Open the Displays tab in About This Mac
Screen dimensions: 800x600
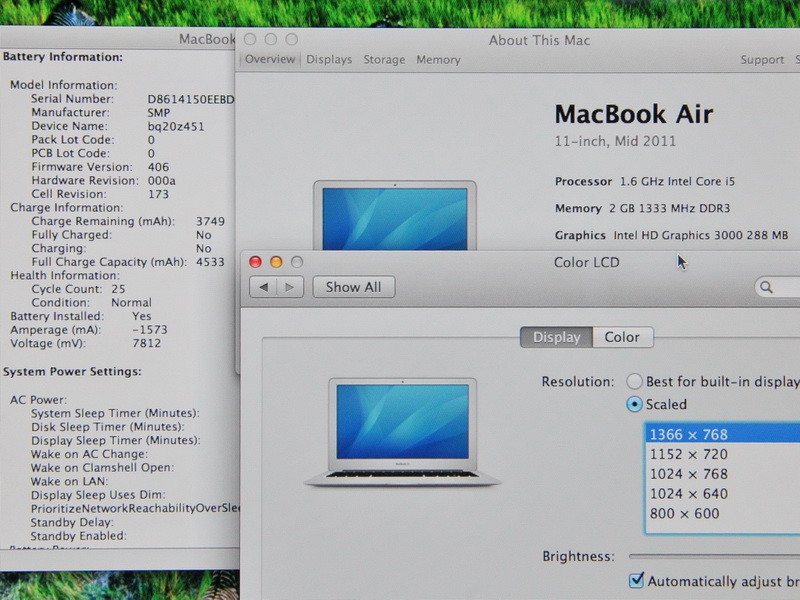(329, 60)
